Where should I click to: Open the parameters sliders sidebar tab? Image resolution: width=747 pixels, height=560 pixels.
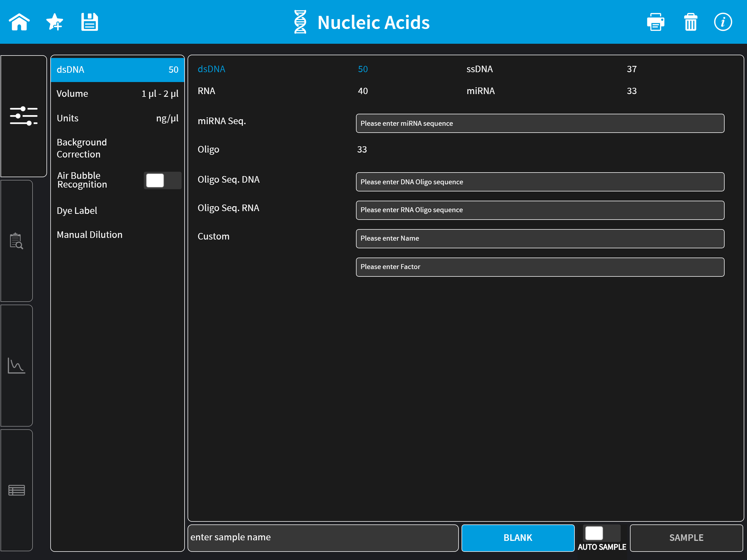24,116
